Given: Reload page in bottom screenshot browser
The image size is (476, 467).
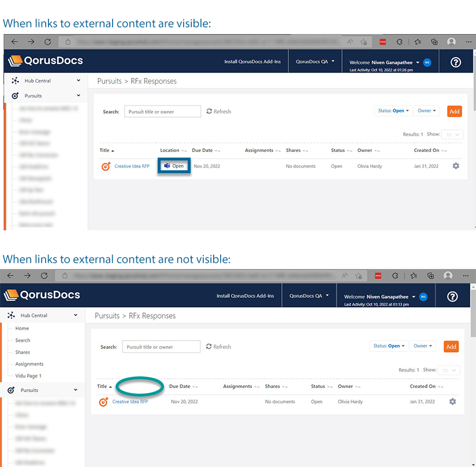Looking at the screenshot, I should pos(44,275).
